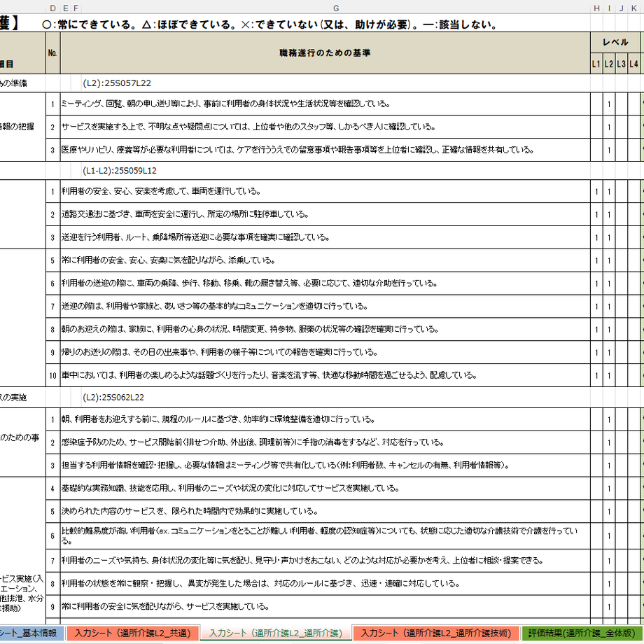
Task: Click the cell starting '比較的難易度が高い利用者'
Action: [325, 536]
